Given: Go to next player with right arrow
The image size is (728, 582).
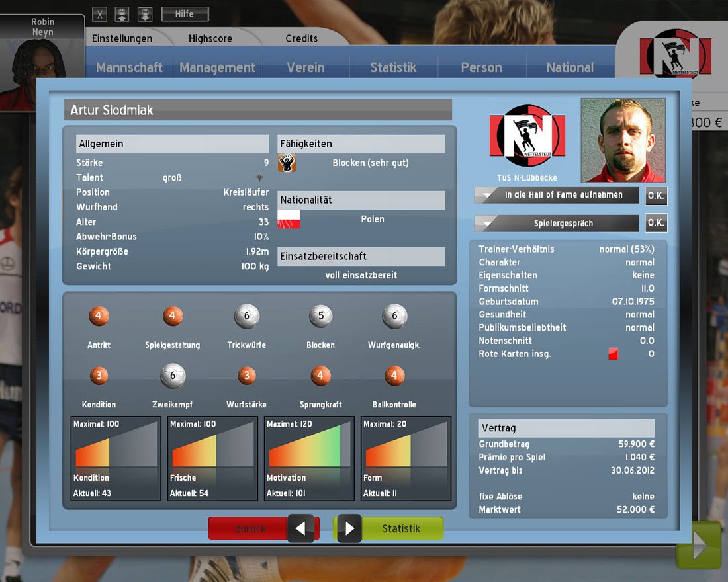Looking at the screenshot, I should tap(349, 528).
